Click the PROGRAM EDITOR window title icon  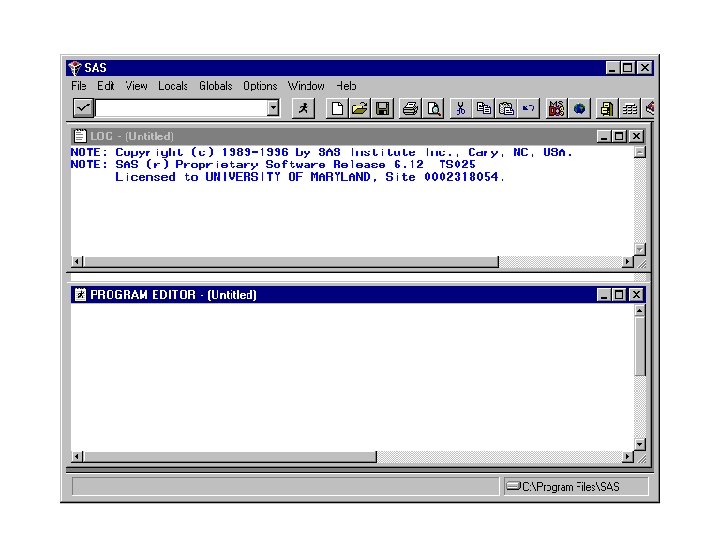pyautogui.click(x=80, y=294)
